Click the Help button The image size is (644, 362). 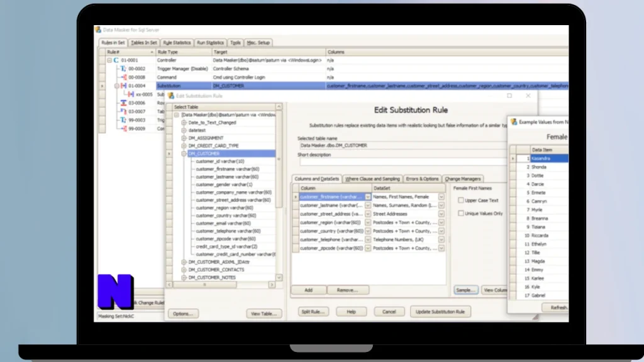tap(351, 312)
